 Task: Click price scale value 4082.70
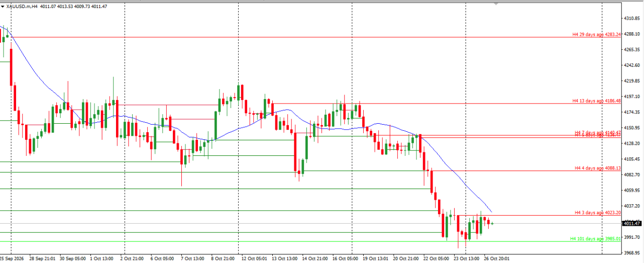631,174
